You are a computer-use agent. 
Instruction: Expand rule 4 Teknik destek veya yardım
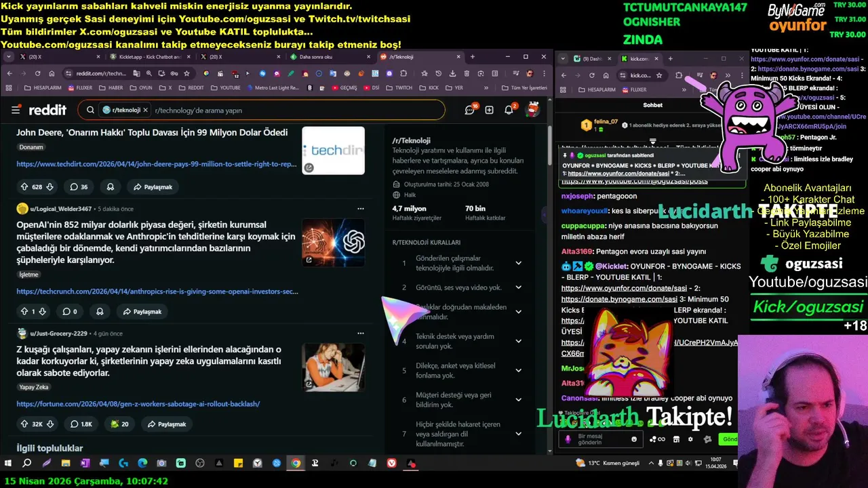(x=518, y=341)
